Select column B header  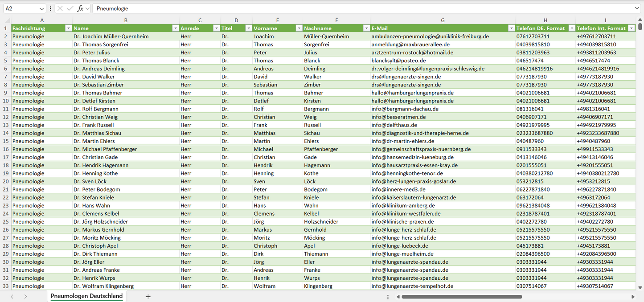pos(126,20)
